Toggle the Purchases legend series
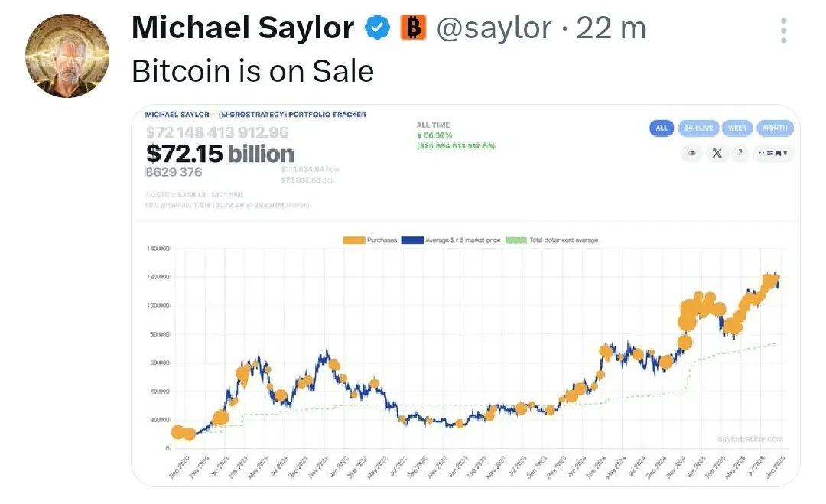The image size is (826, 504). coord(370,240)
